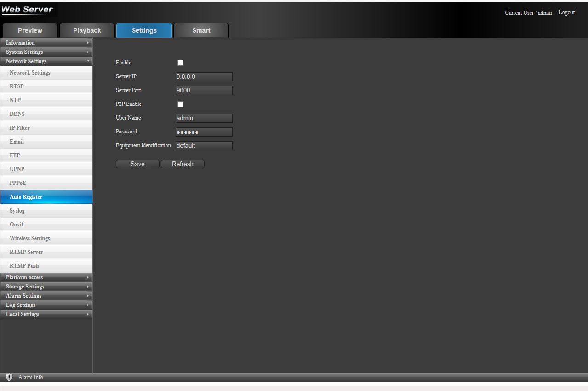Switch to the Playback tab
The width and height of the screenshot is (588, 391).
click(87, 30)
